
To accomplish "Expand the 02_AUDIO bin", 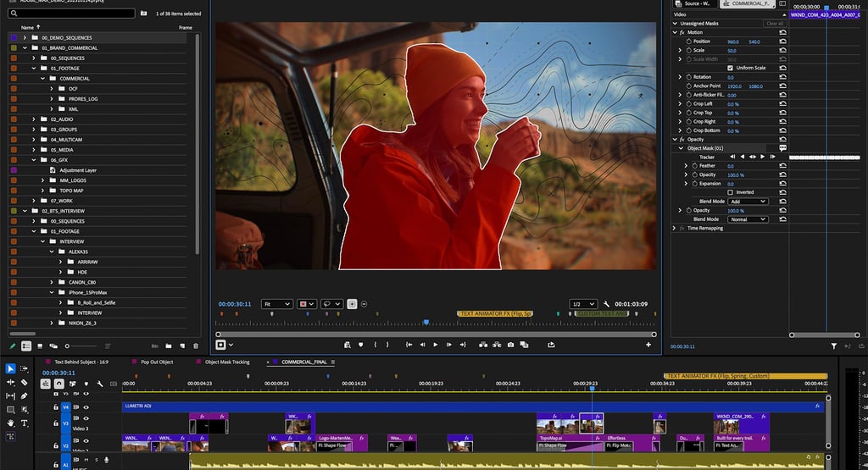I will tap(34, 119).
